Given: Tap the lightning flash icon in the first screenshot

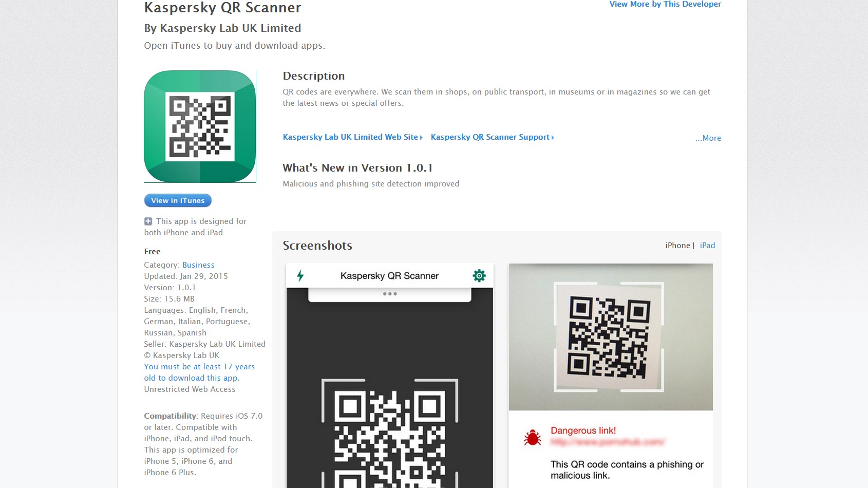Looking at the screenshot, I should (300, 276).
